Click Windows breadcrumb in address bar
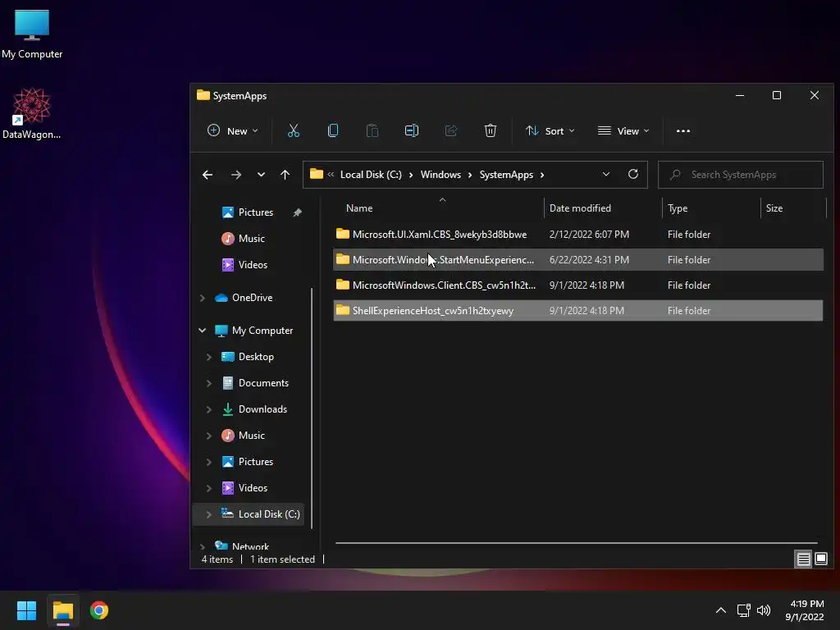 tap(441, 175)
